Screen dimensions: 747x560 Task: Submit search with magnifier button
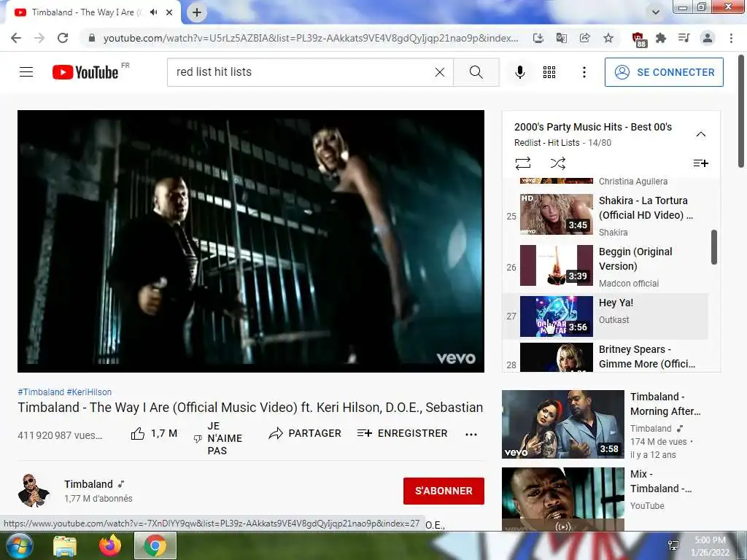pyautogui.click(x=476, y=72)
